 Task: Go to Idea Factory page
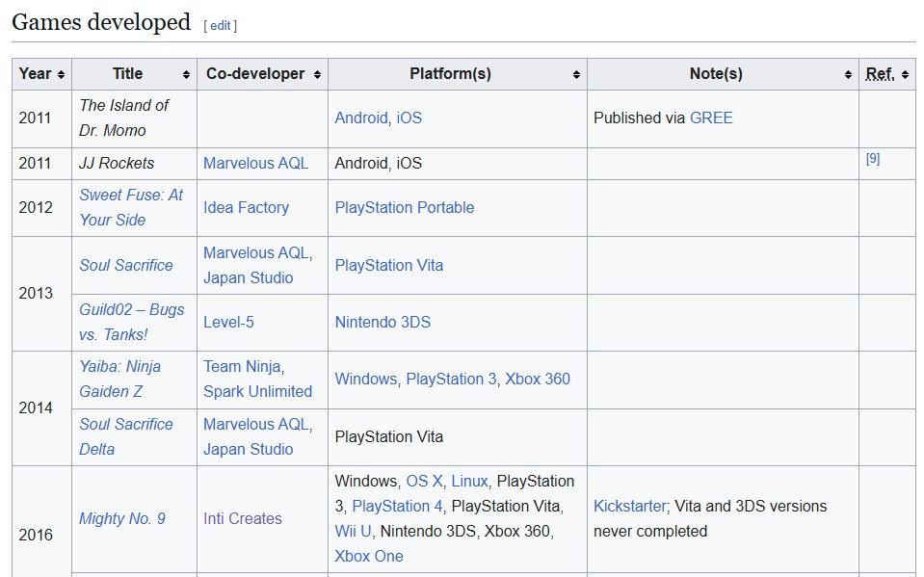[246, 207]
